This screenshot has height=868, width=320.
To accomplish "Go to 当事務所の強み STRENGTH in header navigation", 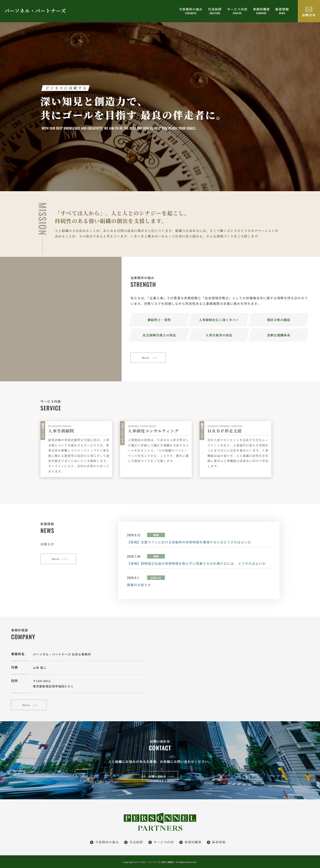I will click(x=191, y=11).
